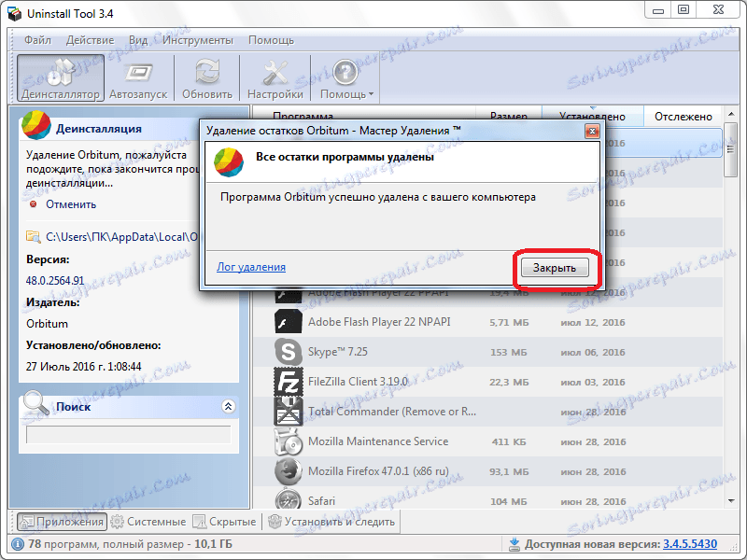747x560 pixels.
Task: Open the new version link 3.4.5.5430
Action: (x=690, y=544)
